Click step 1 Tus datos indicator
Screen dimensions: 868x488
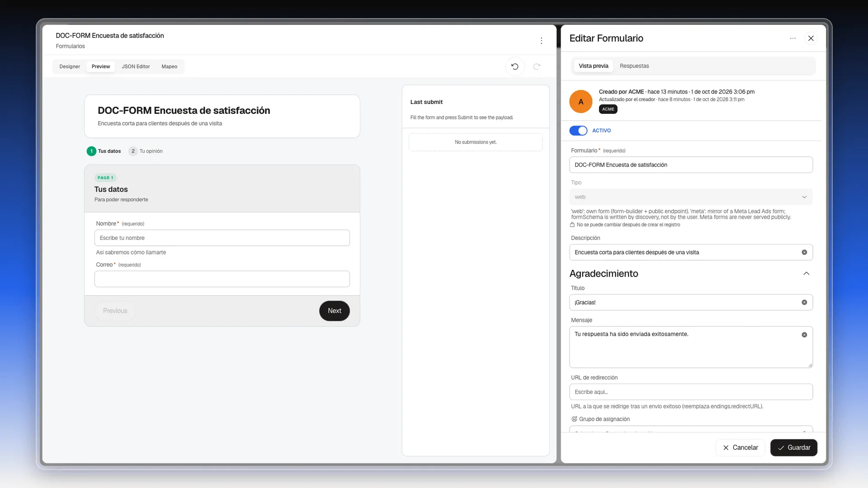click(104, 151)
